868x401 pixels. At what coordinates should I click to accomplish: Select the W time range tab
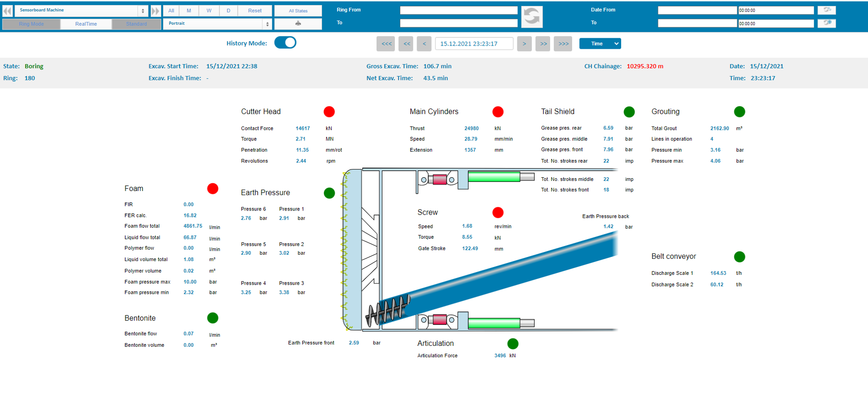pos(209,10)
